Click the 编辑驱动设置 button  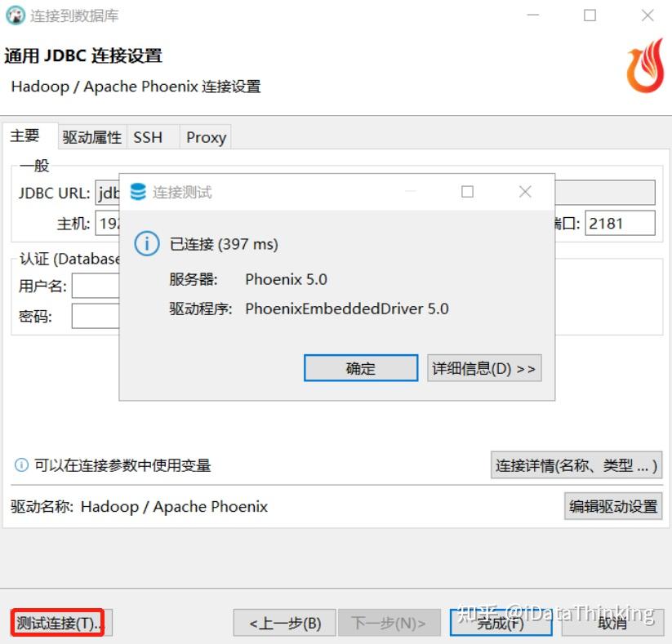pyautogui.click(x=613, y=506)
